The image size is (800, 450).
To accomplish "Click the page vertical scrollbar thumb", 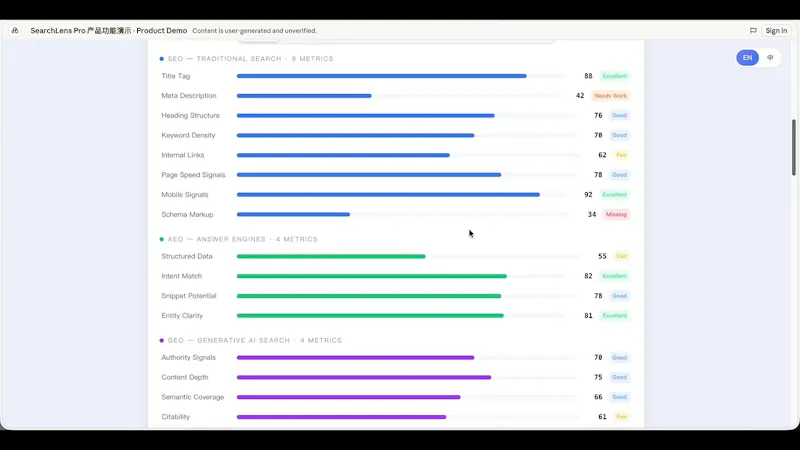I will [794, 147].
